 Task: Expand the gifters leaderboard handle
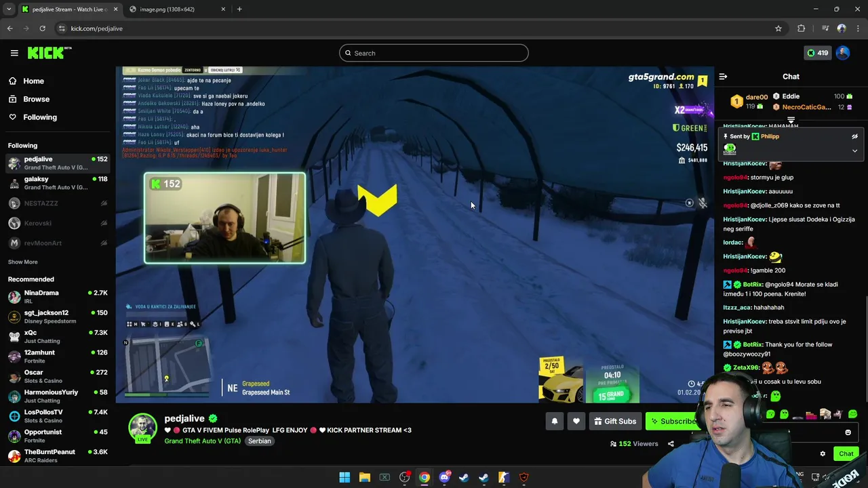pos(791,120)
